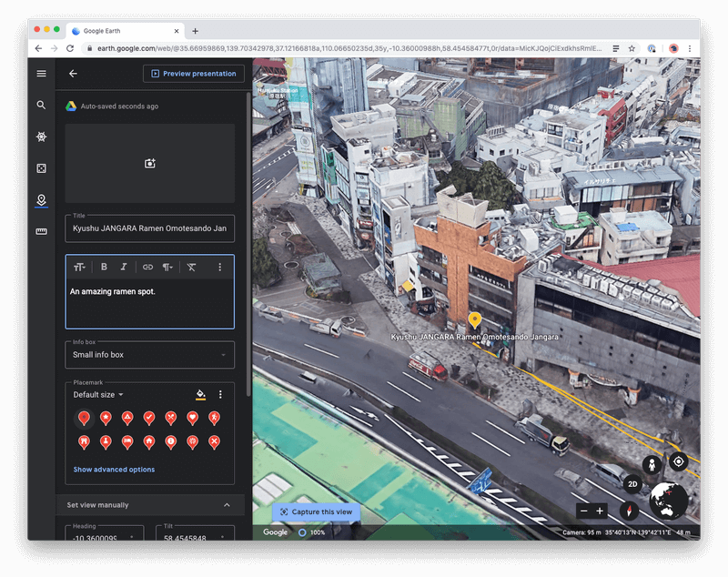The width and height of the screenshot is (728, 577).
Task: Toggle italic text in description editor
Action: pyautogui.click(x=124, y=267)
